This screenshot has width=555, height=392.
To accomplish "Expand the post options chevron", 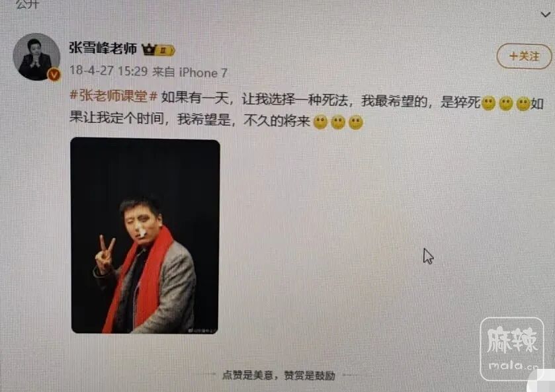I will pyautogui.click(x=546, y=15).
